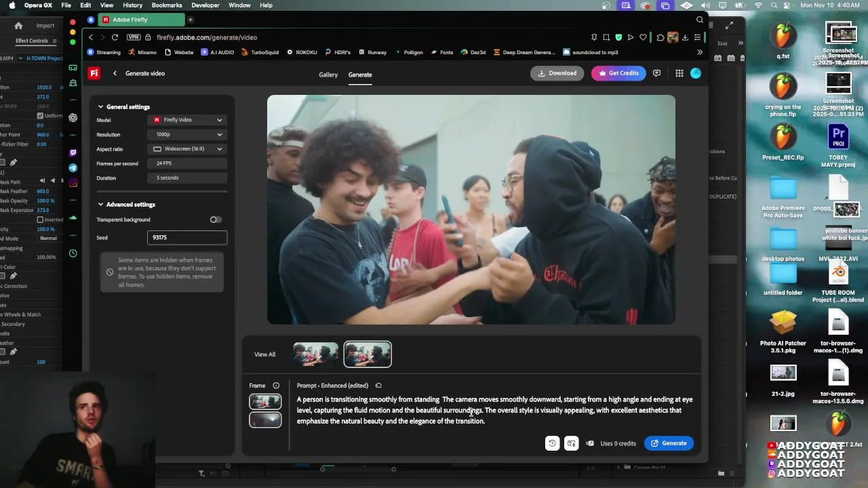Image resolution: width=868 pixels, height=488 pixels.
Task: Select the Adobe Firefly browser tab
Action: pyautogui.click(x=141, y=20)
